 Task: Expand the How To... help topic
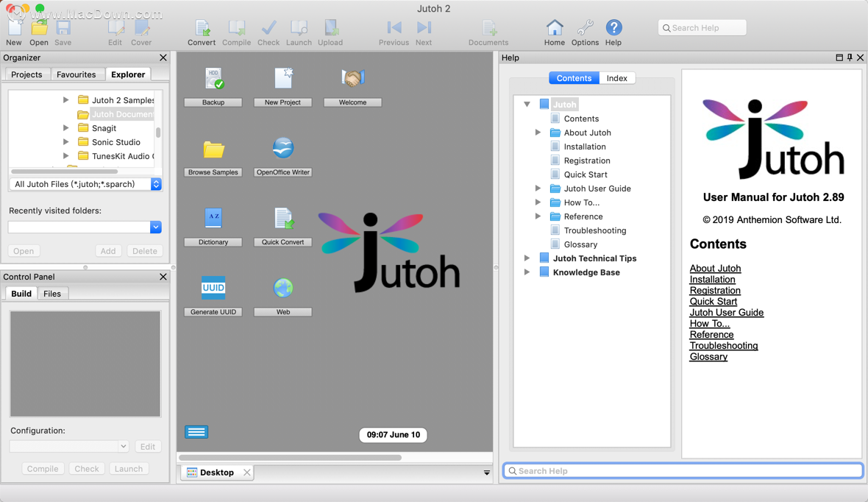[x=538, y=202]
